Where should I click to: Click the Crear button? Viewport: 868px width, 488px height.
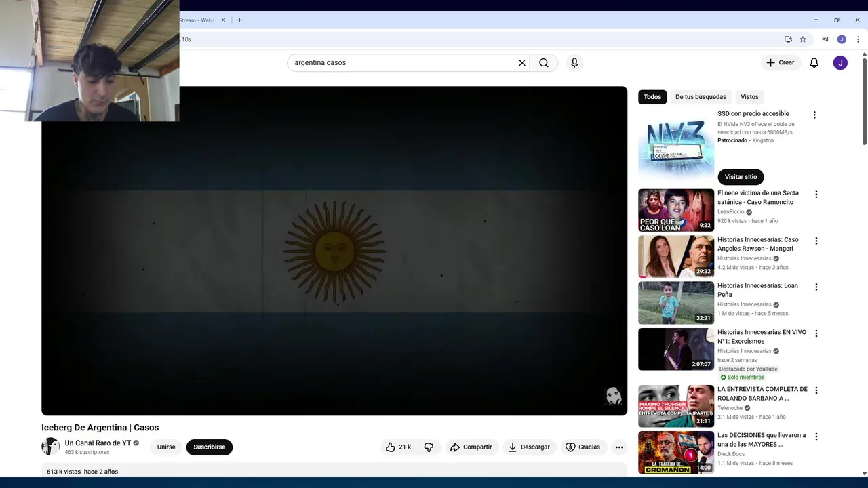pos(780,62)
